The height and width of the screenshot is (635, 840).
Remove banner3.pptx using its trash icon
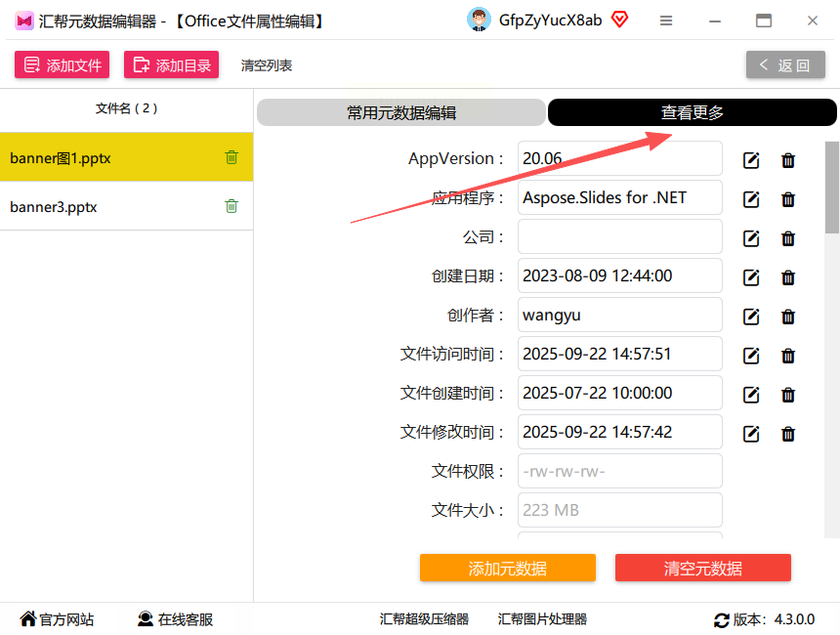tap(231, 206)
